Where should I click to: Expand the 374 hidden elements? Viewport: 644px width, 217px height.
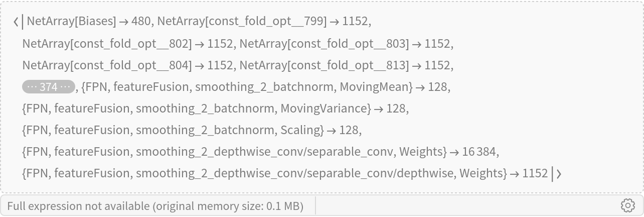48,87
